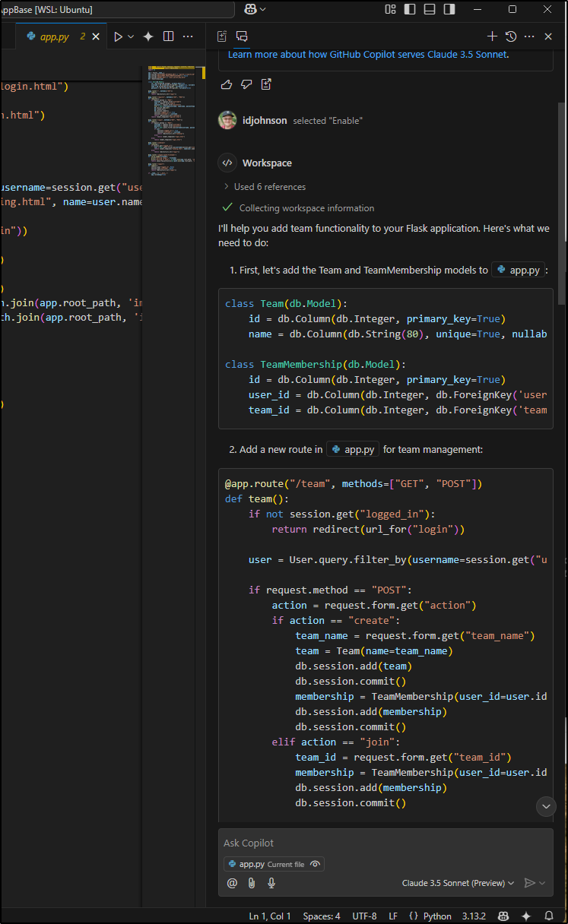Click the sparkle icon in the status bar

pyautogui.click(x=525, y=916)
